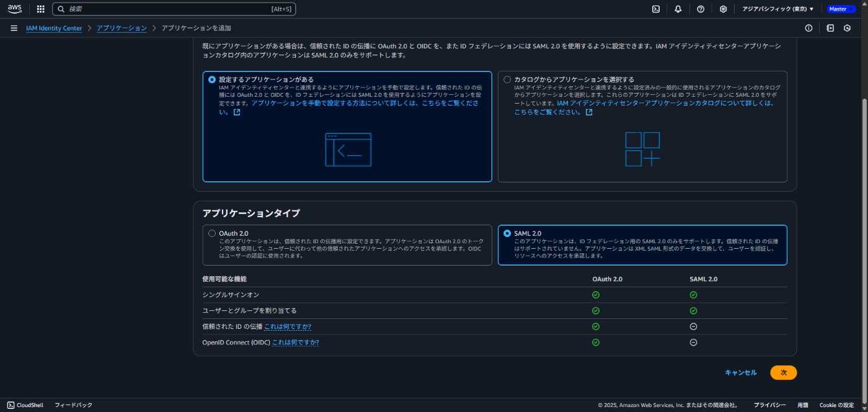868x412 pixels.
Task: Choose the OAuth 2.0 application type radio
Action: coord(212,233)
